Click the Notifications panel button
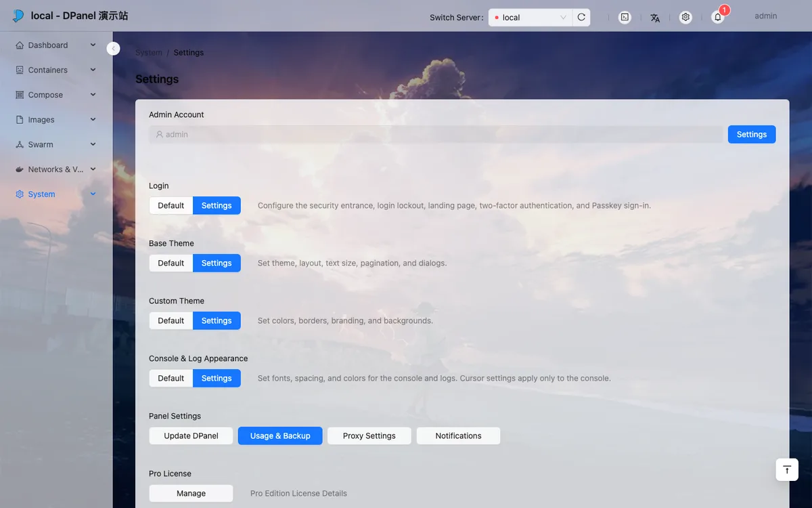Screen dimensions: 812x508 coord(458,436)
